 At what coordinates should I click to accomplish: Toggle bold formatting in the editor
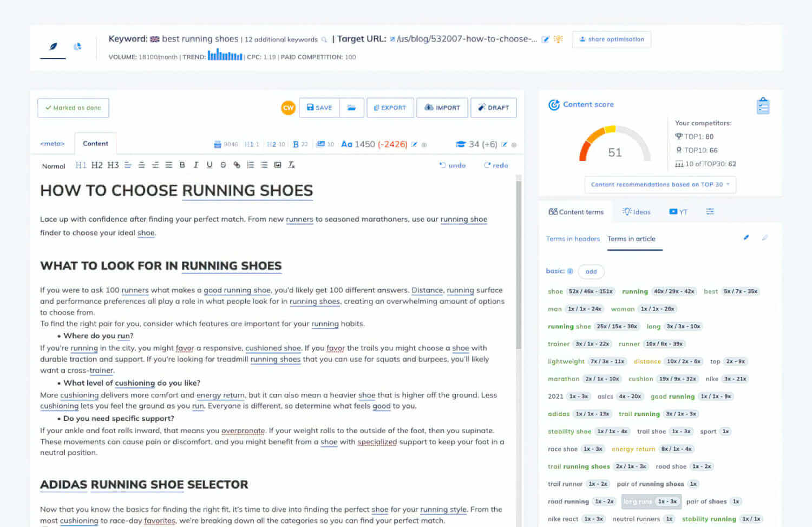coord(182,165)
